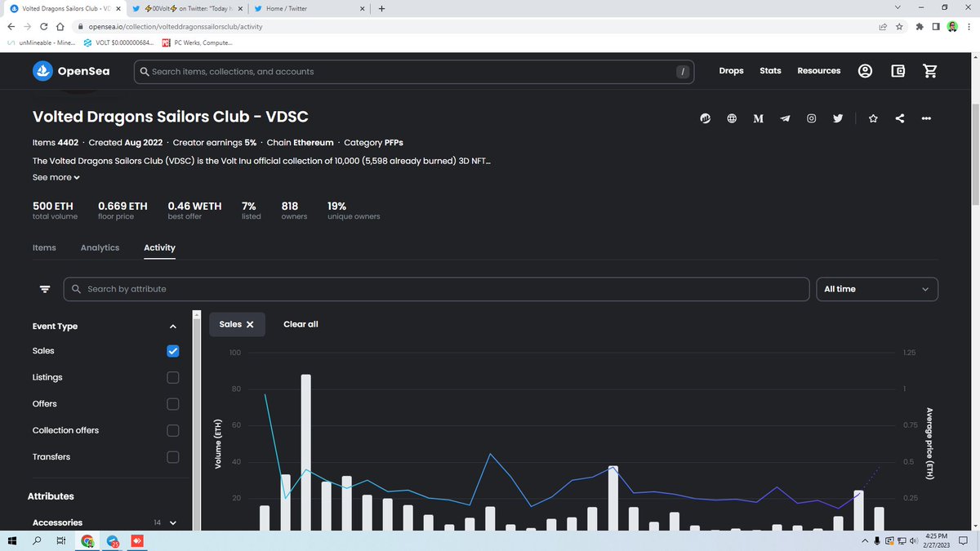Open the shopping cart
The height and width of the screenshot is (551, 980).
click(x=929, y=71)
